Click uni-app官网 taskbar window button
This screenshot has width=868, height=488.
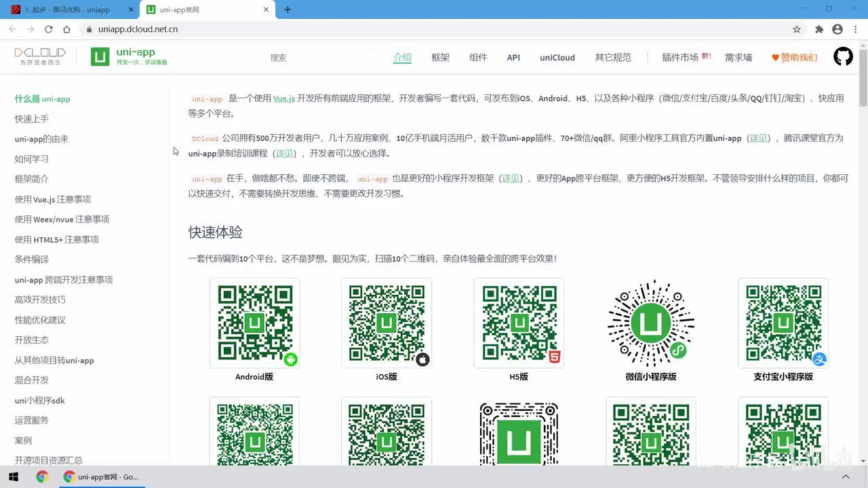[x=101, y=476]
